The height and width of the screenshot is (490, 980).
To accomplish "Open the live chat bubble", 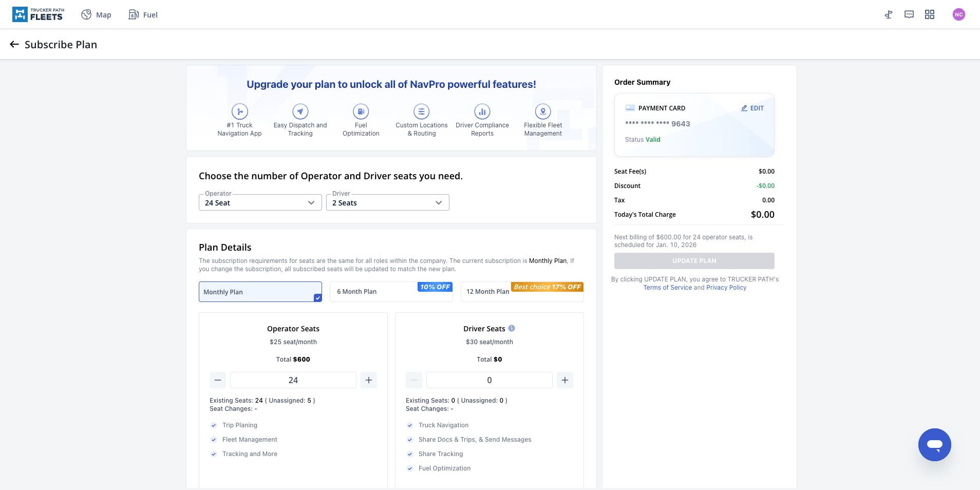I will pyautogui.click(x=934, y=444).
